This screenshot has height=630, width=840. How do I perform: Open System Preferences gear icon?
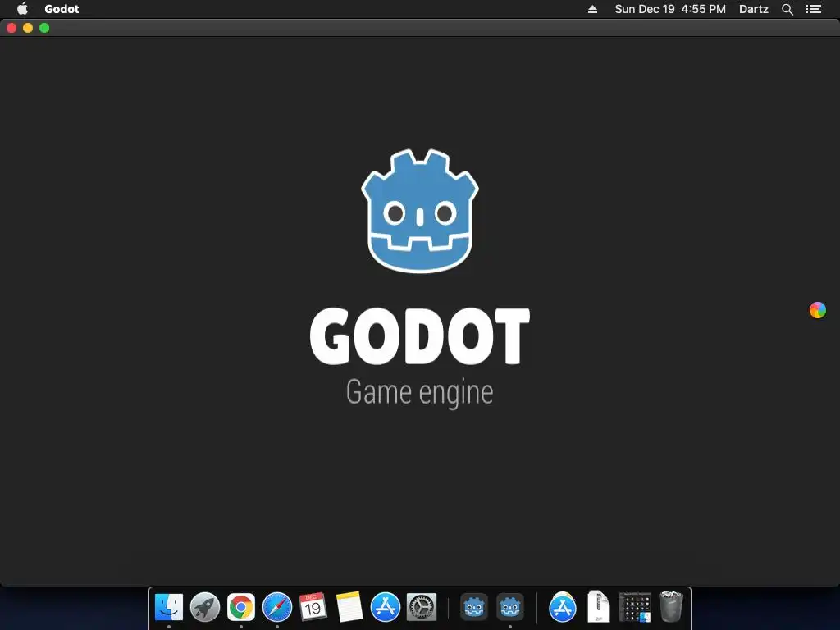pos(422,608)
